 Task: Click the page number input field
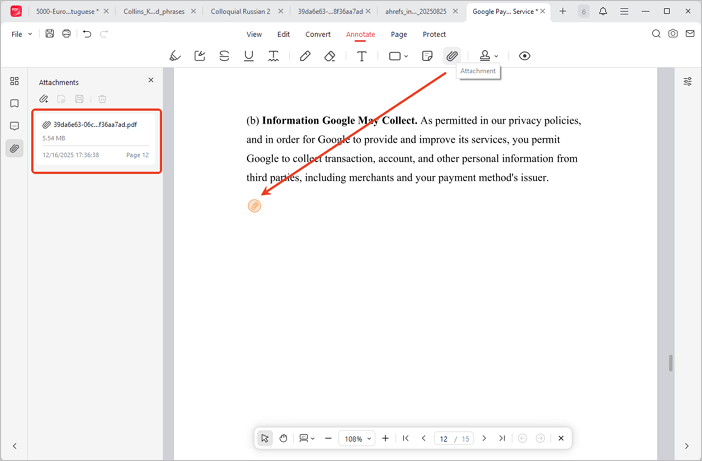pos(444,439)
